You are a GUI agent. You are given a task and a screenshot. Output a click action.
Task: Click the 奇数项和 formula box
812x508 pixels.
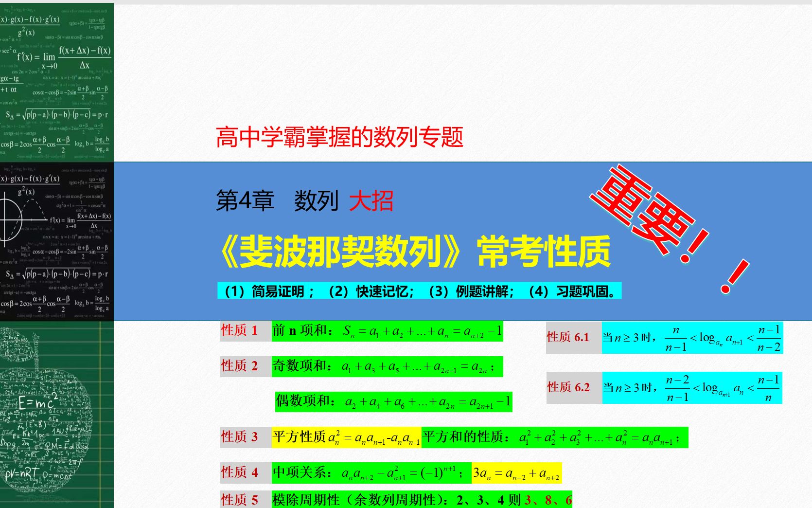[x=387, y=366]
